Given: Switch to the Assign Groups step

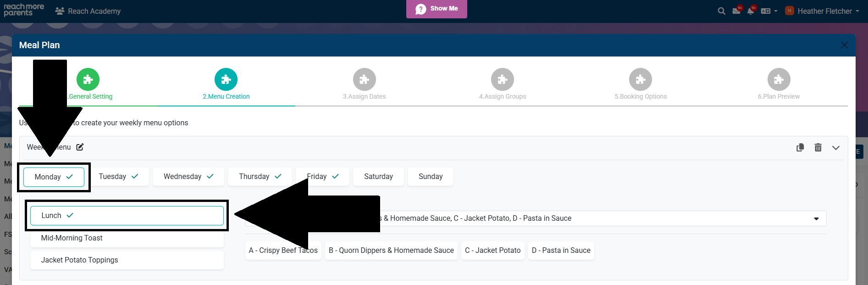Looking at the screenshot, I should pyautogui.click(x=503, y=80).
